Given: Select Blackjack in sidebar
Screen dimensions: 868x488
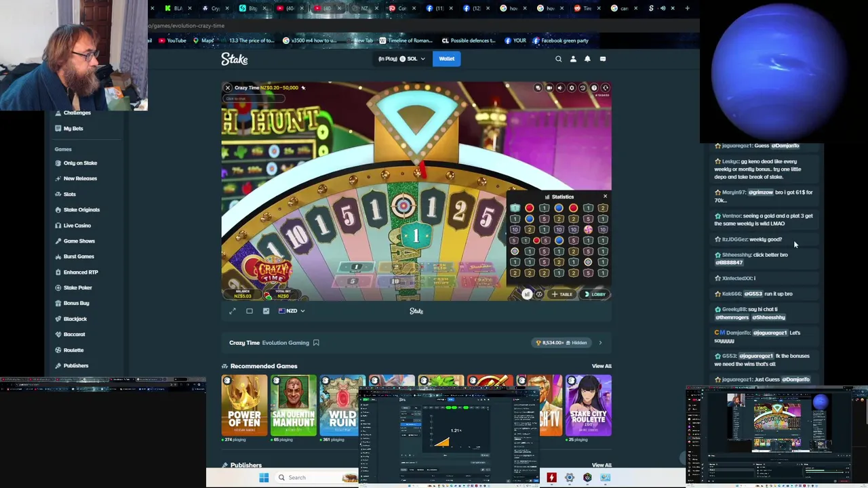Looking at the screenshot, I should pos(75,319).
